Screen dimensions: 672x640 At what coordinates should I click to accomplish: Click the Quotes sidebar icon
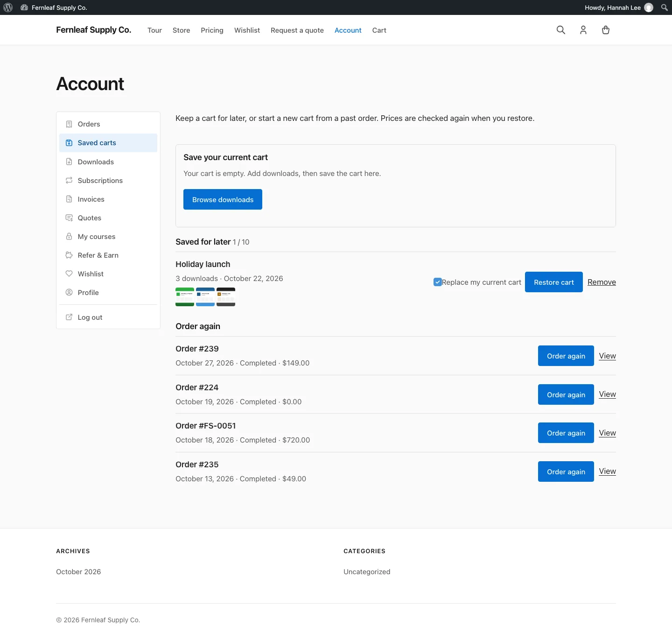coord(69,218)
